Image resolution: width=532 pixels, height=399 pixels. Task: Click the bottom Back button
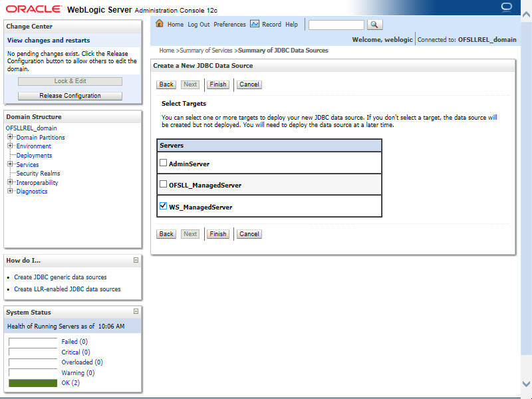[166, 234]
